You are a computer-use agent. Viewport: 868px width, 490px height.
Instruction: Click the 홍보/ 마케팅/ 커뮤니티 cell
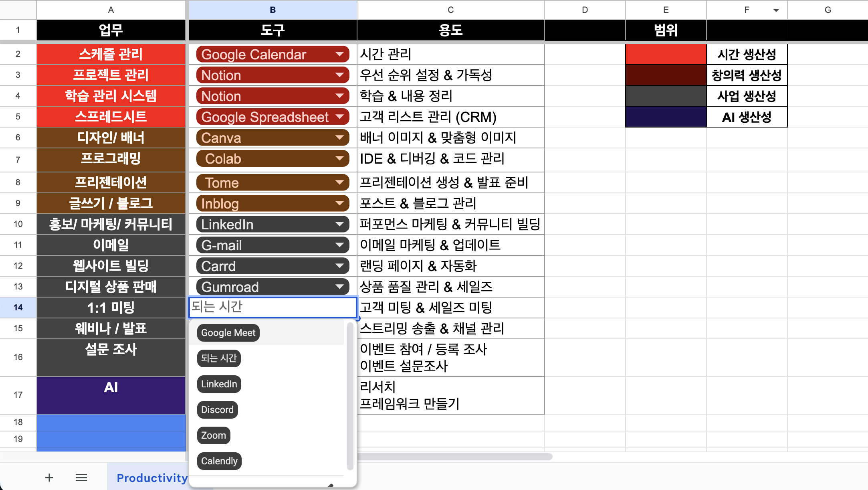tap(111, 224)
